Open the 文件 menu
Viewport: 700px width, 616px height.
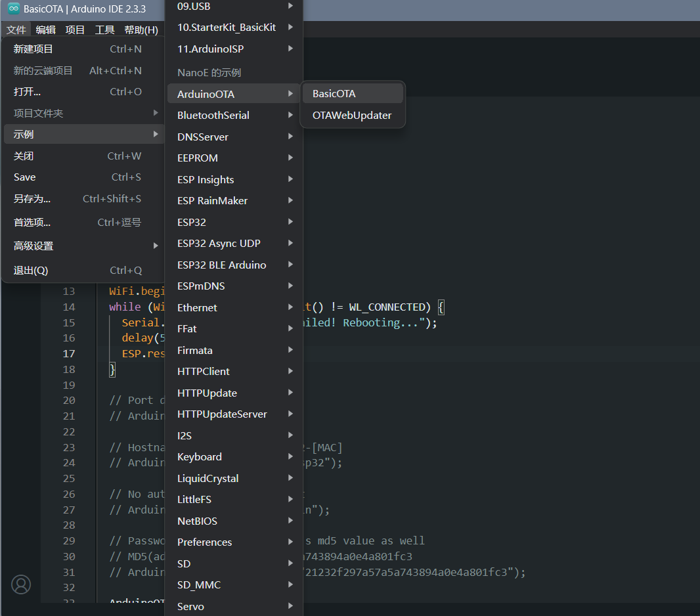(16, 30)
